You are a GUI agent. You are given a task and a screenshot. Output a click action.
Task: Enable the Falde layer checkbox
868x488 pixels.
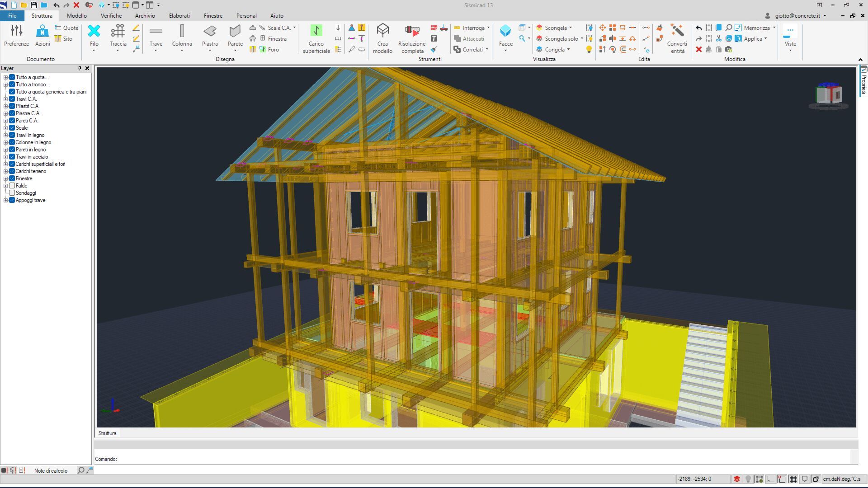tap(12, 186)
